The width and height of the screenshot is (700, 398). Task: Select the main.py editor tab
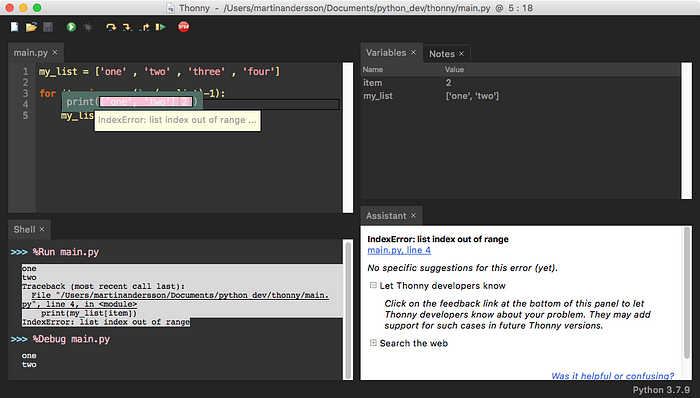pyautogui.click(x=30, y=53)
